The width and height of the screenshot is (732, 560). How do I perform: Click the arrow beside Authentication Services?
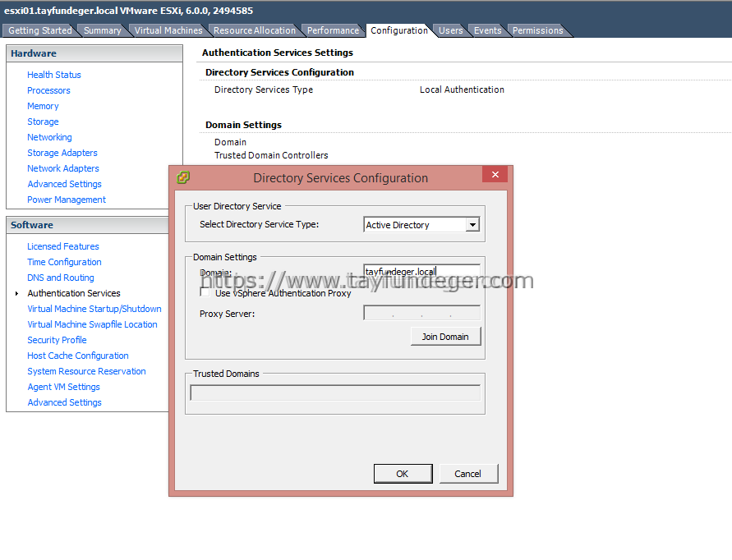pyautogui.click(x=16, y=293)
